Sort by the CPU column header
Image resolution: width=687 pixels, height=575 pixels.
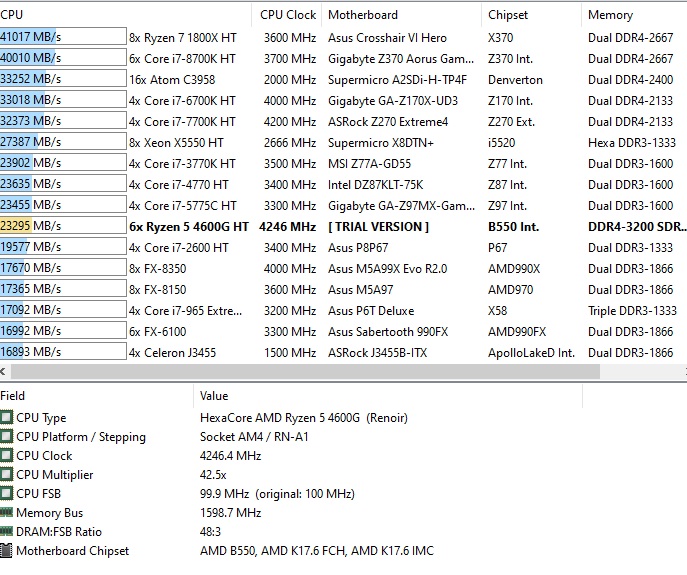126,14
